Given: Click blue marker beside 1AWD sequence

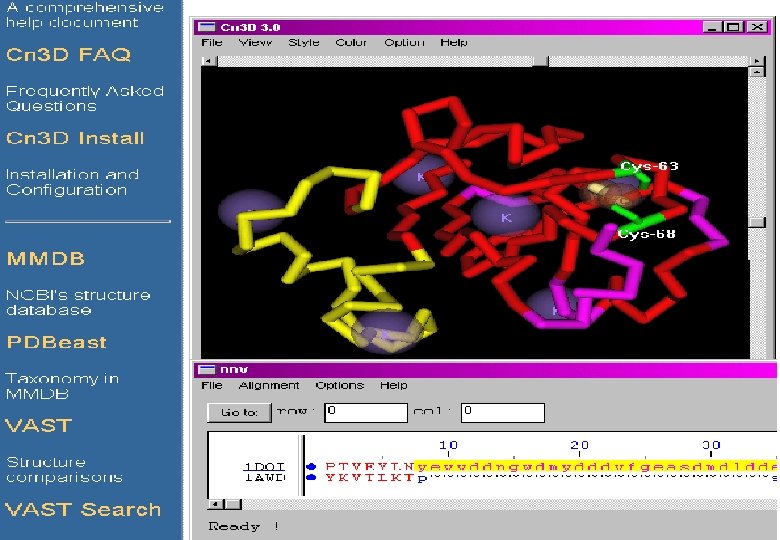Looking at the screenshot, I should 311,477.
